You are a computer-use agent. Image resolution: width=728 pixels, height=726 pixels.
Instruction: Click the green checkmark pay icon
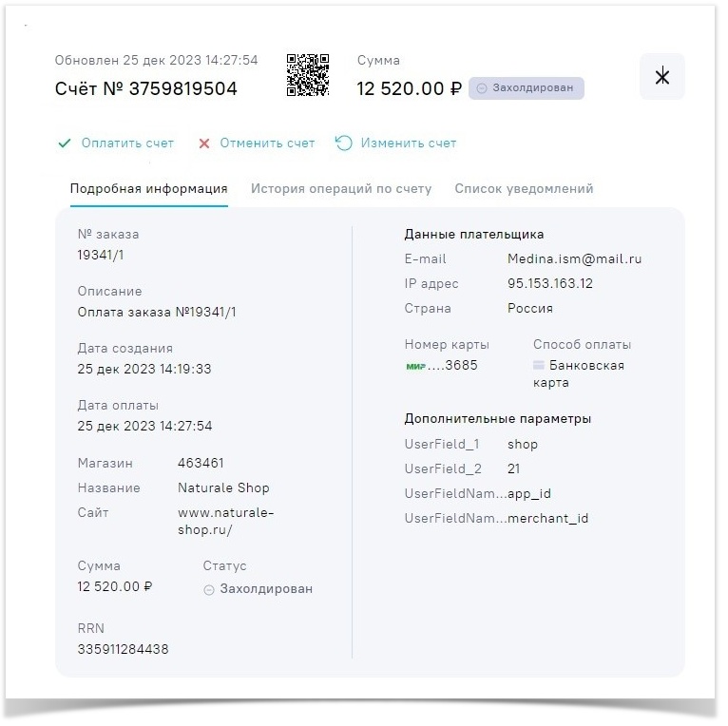tap(65, 143)
